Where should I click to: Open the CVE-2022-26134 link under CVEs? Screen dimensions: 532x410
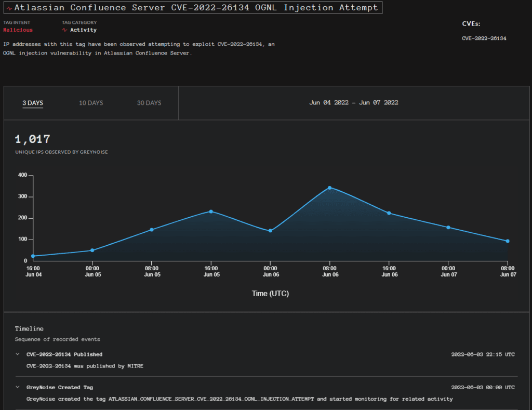pos(484,38)
